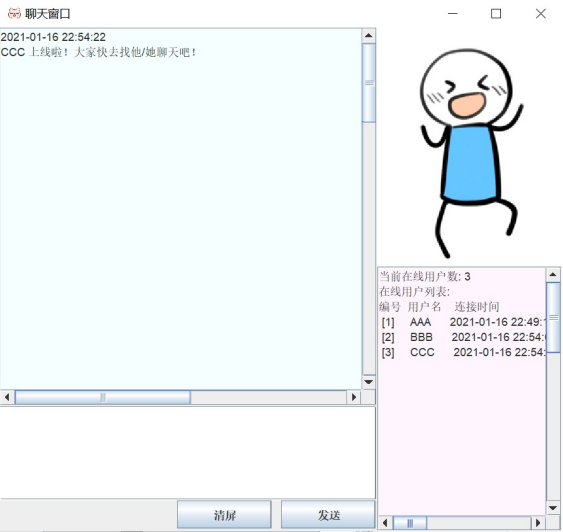Click the 在线用户列表 label

point(414,291)
